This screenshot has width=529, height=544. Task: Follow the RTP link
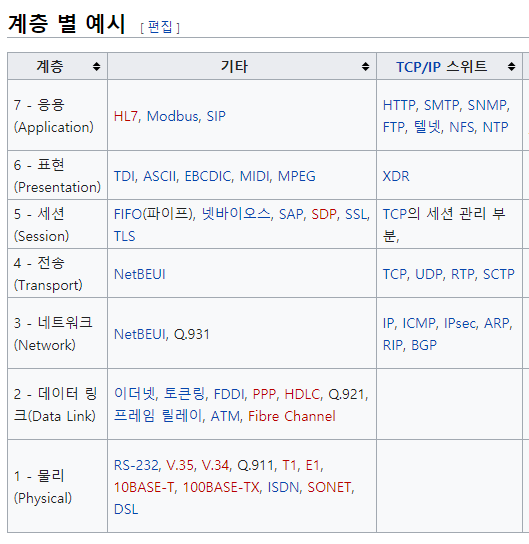pyautogui.click(x=462, y=274)
